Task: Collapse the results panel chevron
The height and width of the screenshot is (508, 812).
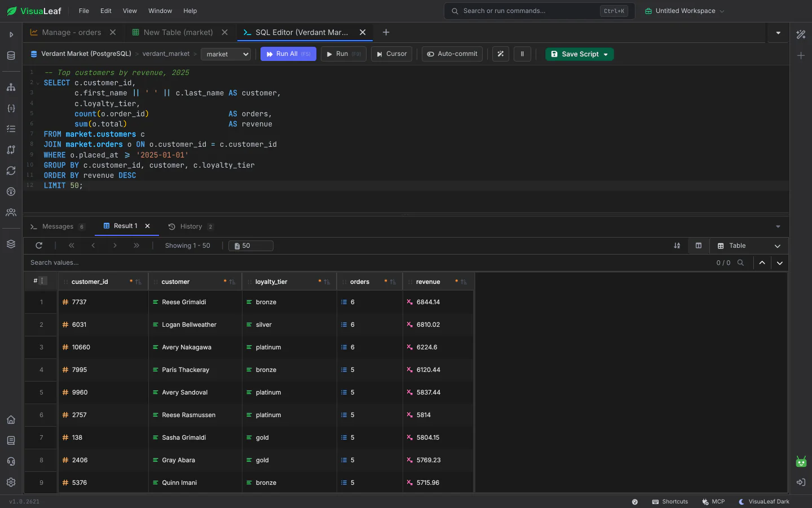Action: click(x=778, y=226)
